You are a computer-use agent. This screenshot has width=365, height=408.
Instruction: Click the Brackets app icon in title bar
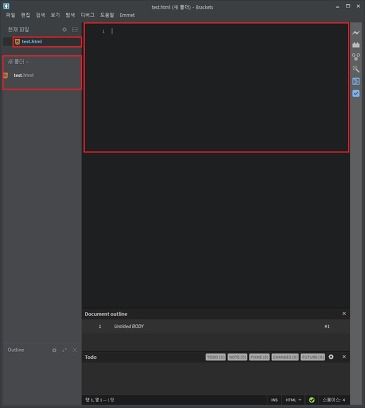[x=6, y=6]
